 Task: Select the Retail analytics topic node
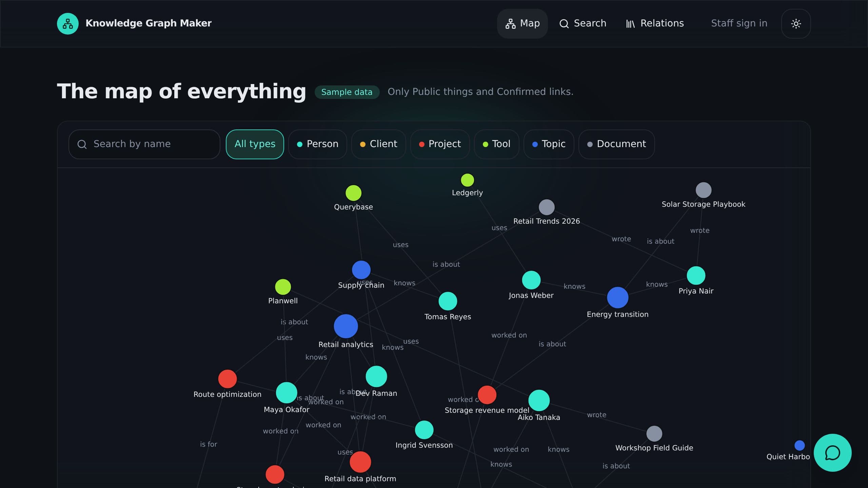coord(346,326)
